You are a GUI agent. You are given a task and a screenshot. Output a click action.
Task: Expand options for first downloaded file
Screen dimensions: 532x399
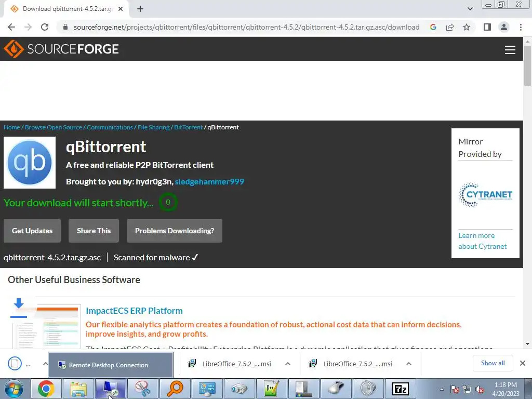tap(45, 364)
